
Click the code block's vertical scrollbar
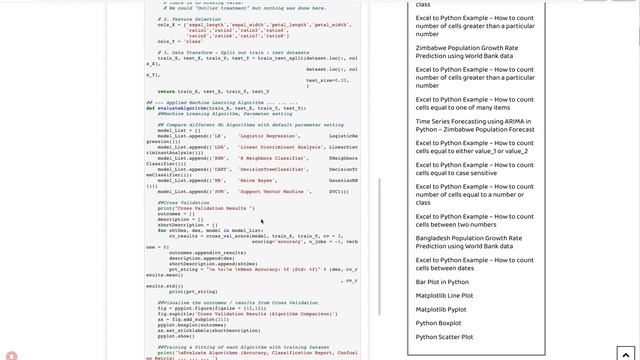point(380,247)
